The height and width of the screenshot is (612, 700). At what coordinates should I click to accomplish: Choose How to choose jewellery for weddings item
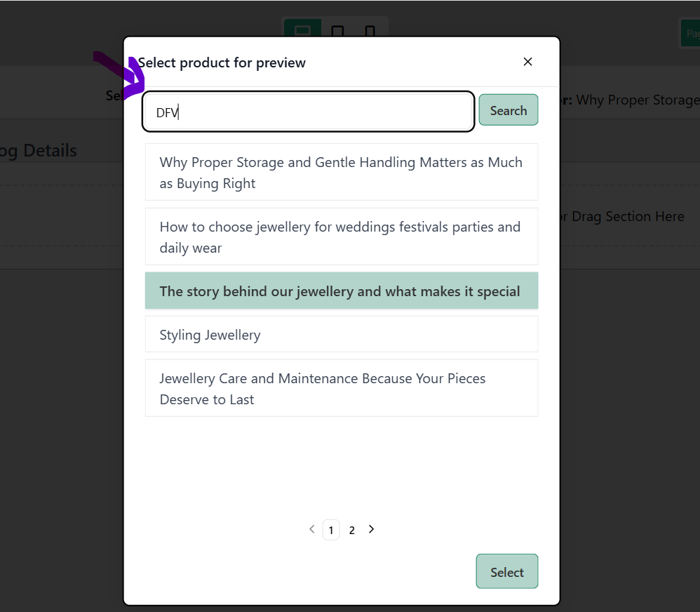342,237
